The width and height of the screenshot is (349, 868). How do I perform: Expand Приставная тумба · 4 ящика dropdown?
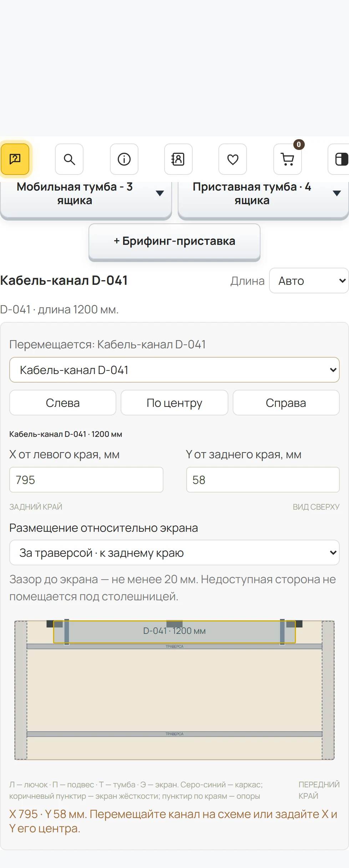click(263, 199)
